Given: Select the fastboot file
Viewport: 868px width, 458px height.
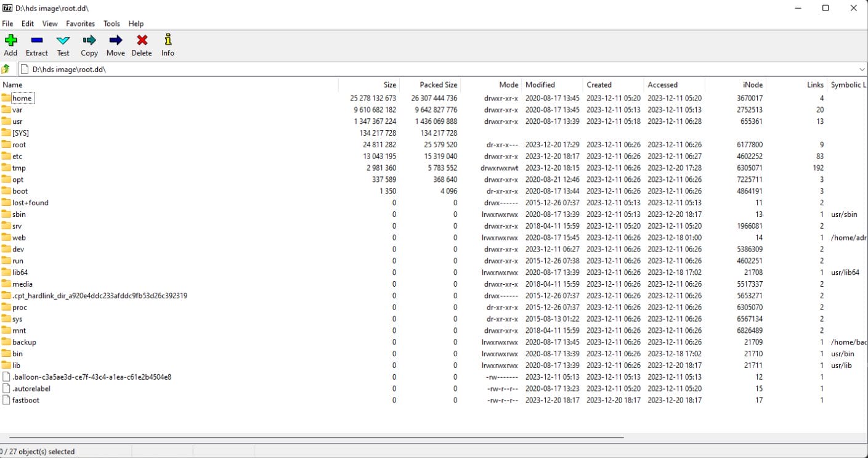Looking at the screenshot, I should tap(25, 400).
